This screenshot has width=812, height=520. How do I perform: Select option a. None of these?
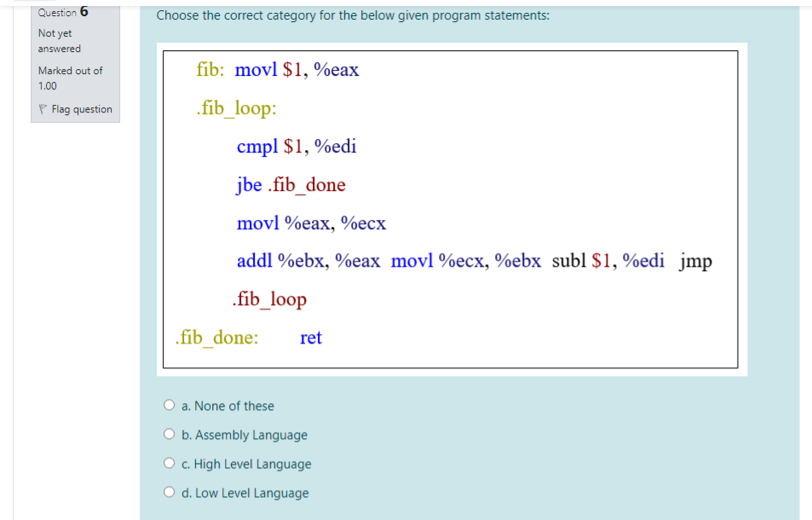170,405
